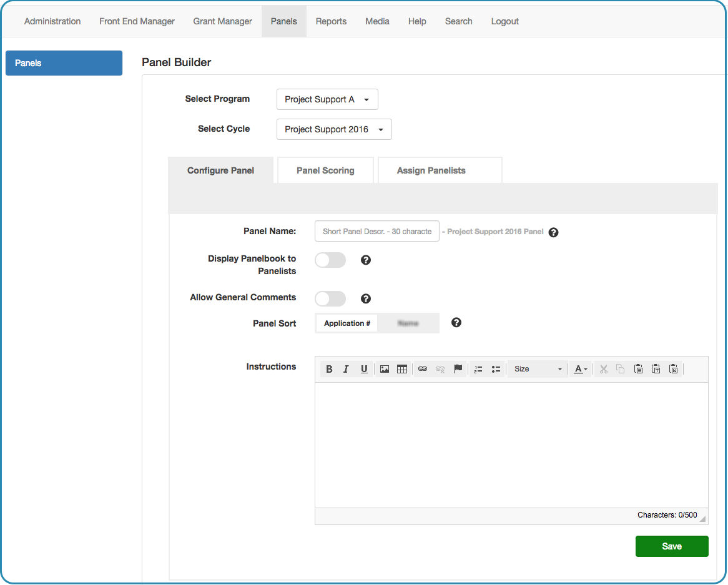
Task: Open the text color picker
Action: [x=581, y=369]
